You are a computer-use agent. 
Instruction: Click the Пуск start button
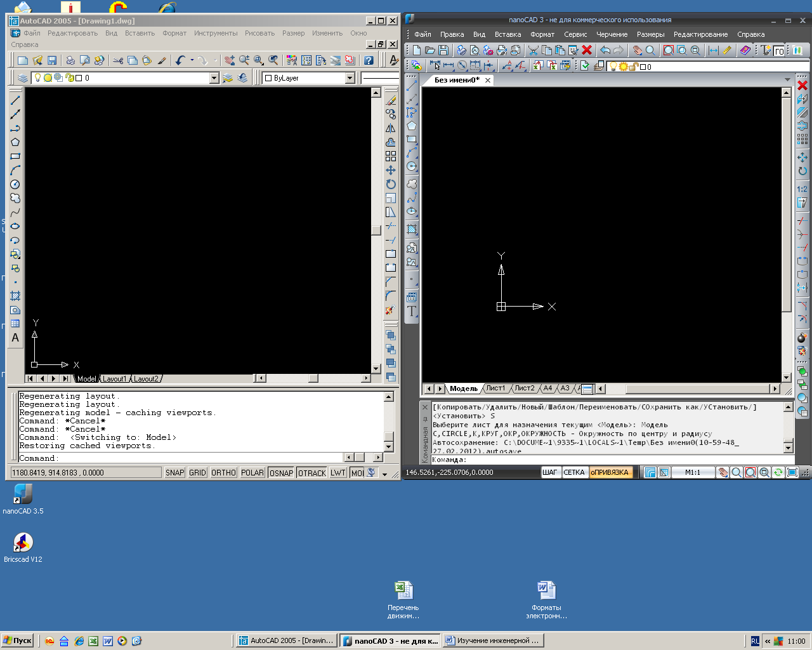[17, 640]
